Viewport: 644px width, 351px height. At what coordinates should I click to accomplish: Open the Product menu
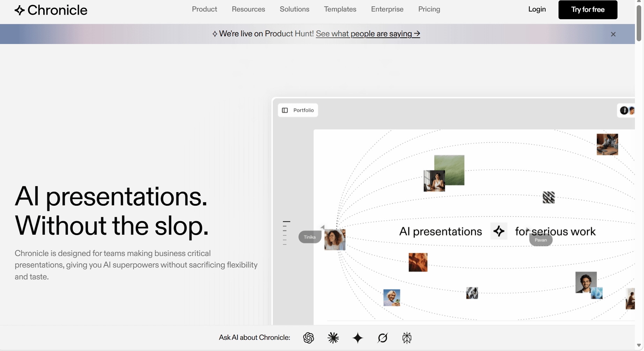coord(204,9)
